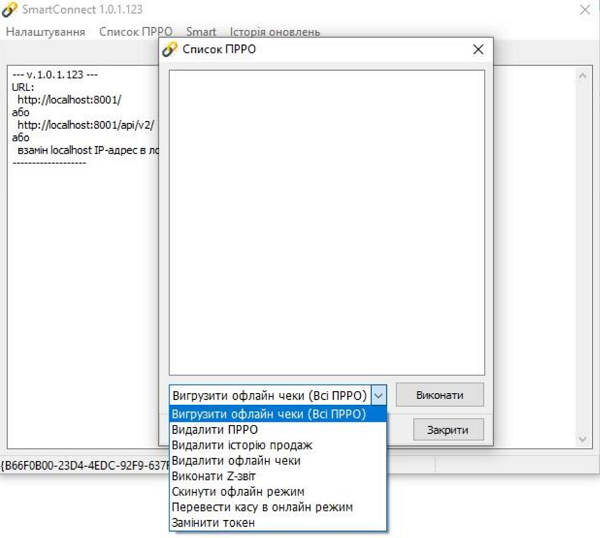
Task: Close the Список ПРРО dialog
Action: [478, 49]
